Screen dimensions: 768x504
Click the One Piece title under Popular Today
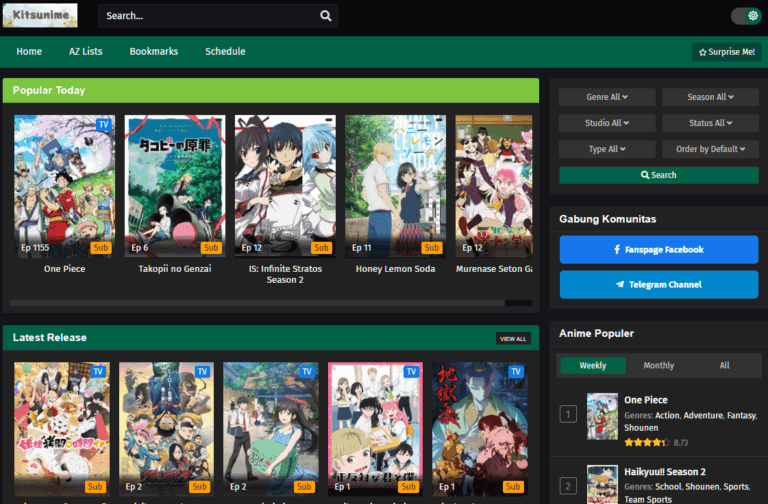pos(65,269)
